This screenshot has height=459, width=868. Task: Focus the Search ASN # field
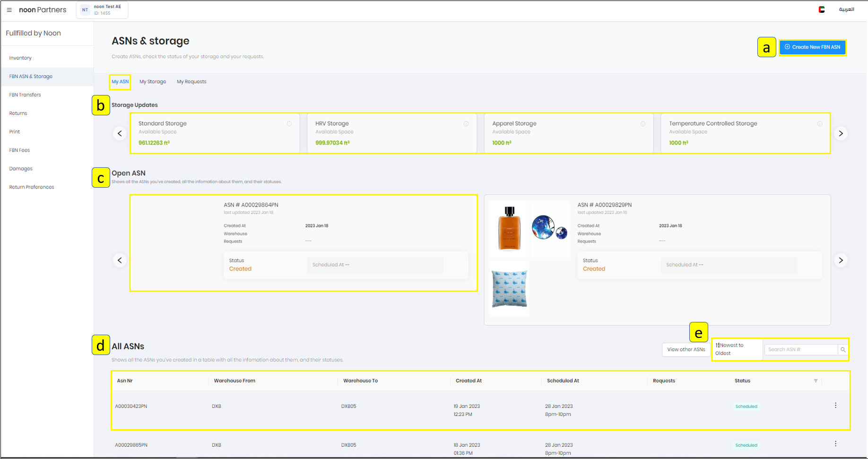[801, 349]
